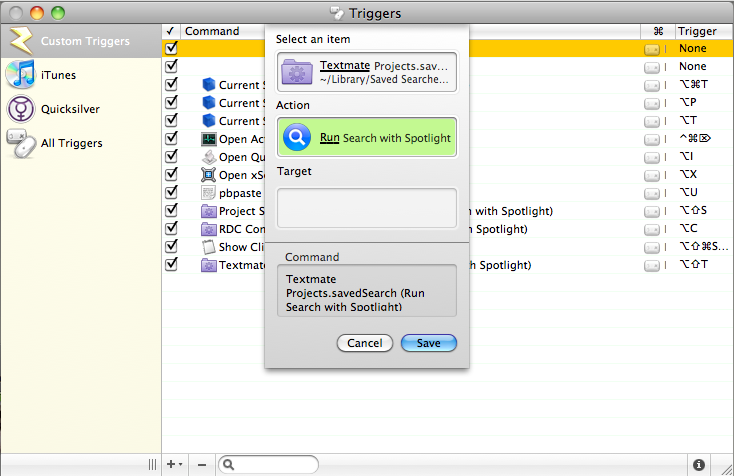Click the Textmate Projects smart folder icon
The height and width of the screenshot is (476, 734).
click(297, 72)
